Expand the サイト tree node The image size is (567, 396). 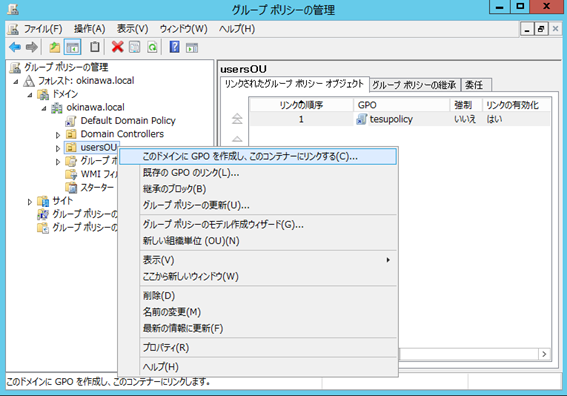click(x=30, y=202)
